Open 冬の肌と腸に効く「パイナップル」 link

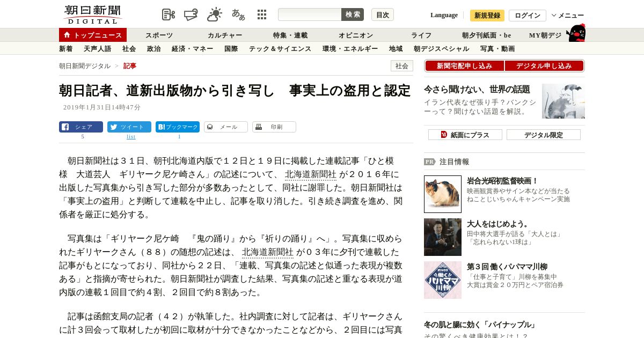point(480,325)
